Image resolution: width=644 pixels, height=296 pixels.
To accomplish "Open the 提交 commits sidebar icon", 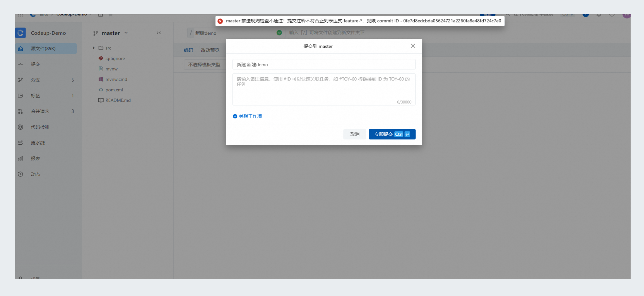I will point(21,64).
